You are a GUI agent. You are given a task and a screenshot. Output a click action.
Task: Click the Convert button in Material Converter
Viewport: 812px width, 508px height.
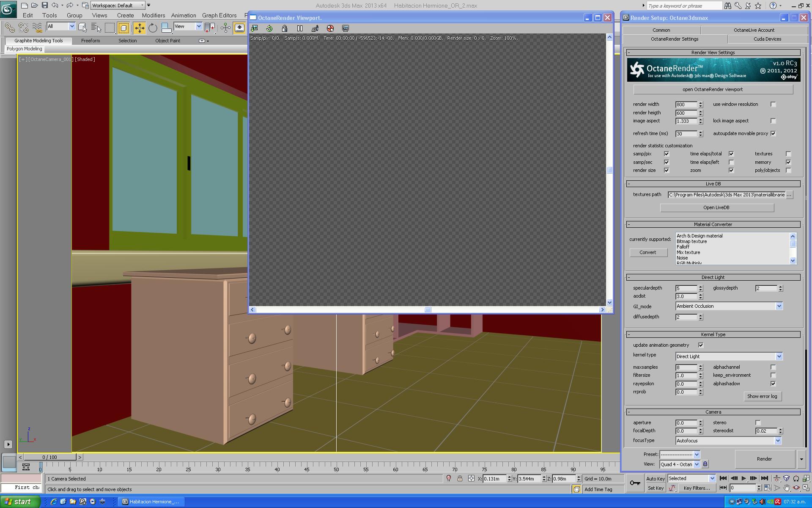pyautogui.click(x=648, y=252)
